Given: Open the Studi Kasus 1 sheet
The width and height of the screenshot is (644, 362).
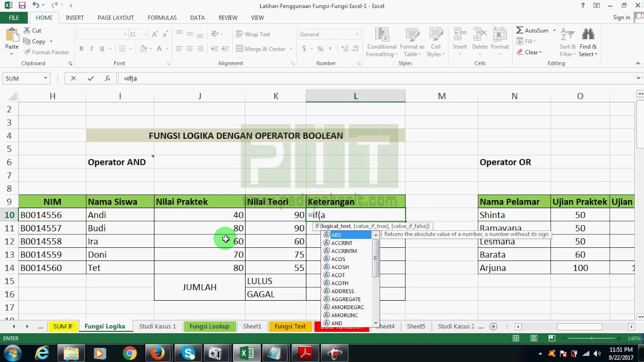Looking at the screenshot, I should [x=157, y=326].
